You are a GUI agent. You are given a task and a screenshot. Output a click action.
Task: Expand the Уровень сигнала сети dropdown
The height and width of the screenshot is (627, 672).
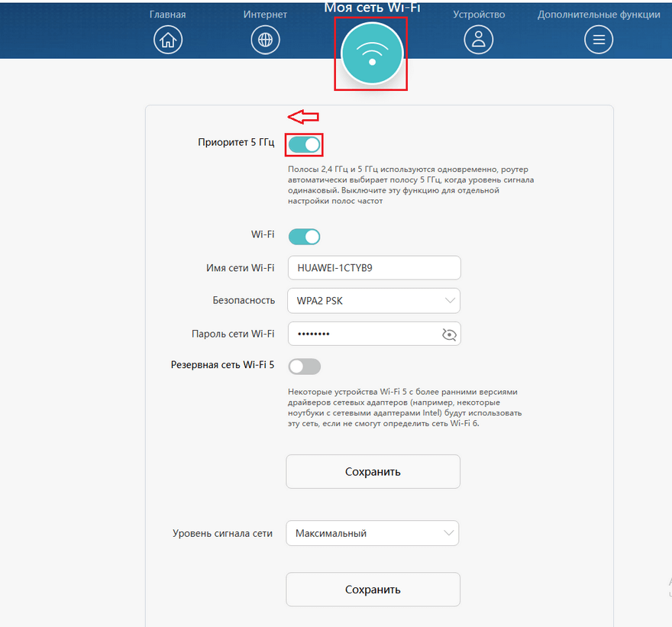[372, 534]
